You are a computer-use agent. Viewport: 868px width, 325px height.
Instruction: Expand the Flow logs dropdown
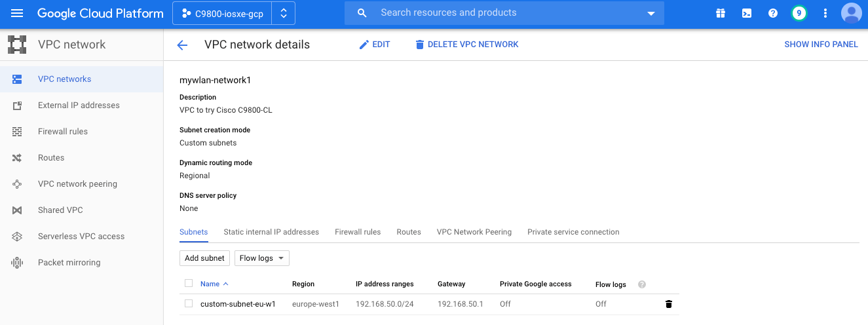(x=261, y=258)
